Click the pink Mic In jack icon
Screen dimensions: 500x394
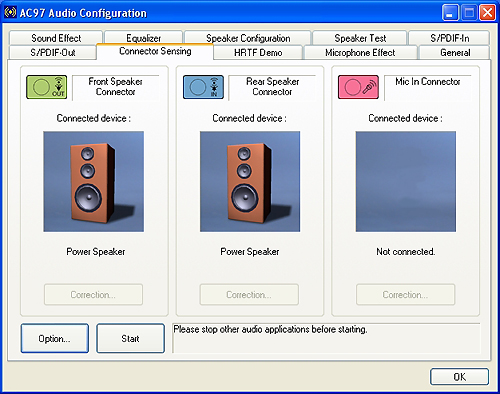[358, 87]
